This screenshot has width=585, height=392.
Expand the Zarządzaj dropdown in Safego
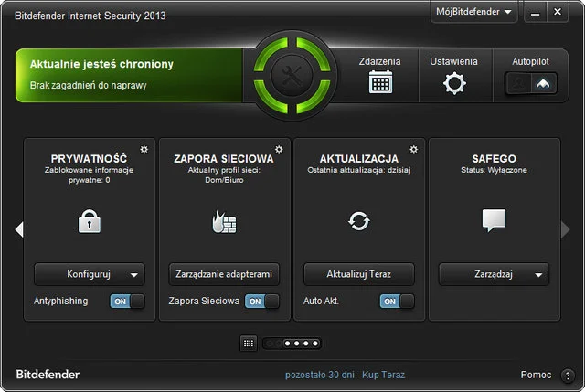pos(494,274)
